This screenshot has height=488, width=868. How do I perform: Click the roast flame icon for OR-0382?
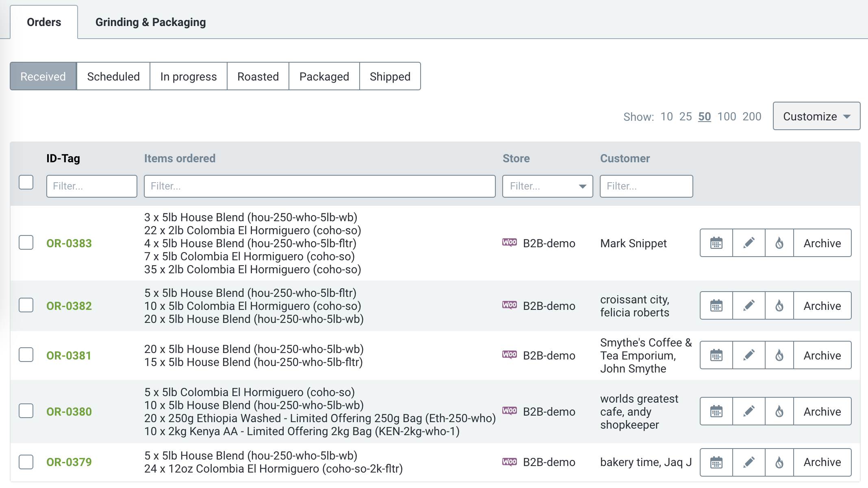click(779, 306)
